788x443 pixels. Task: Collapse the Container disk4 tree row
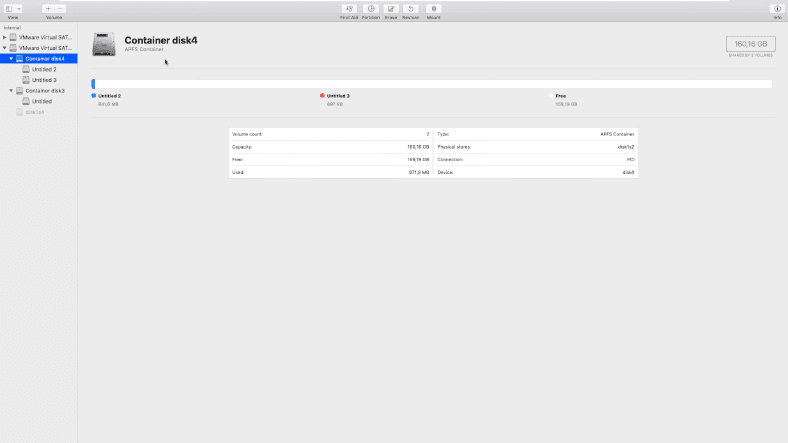[x=11, y=59]
